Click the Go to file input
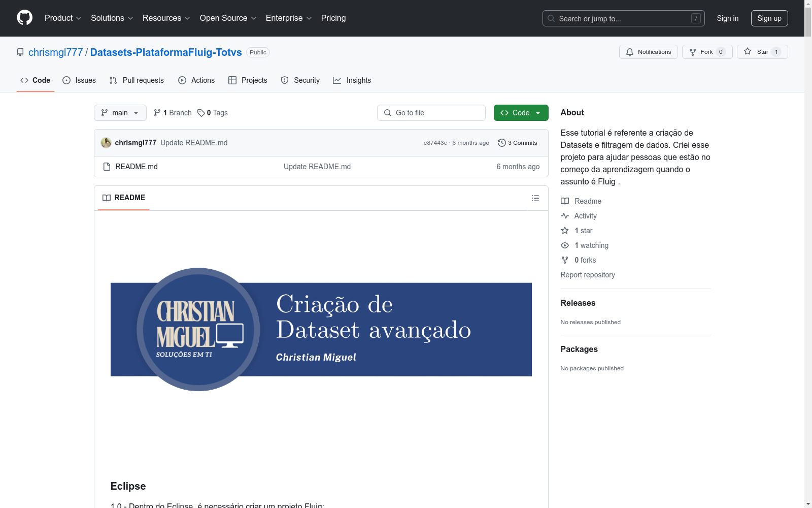Screen dimensions: 812x508 431,113
